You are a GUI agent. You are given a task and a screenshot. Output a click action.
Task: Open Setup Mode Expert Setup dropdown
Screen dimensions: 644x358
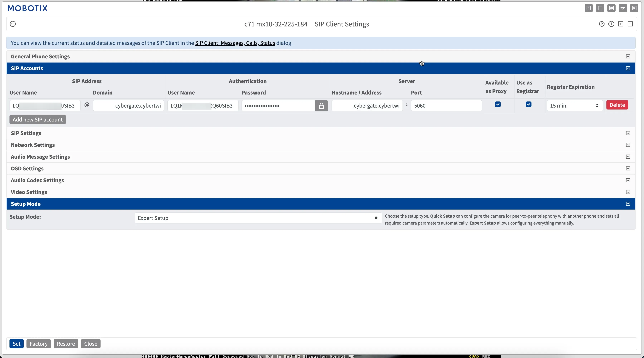(x=258, y=218)
